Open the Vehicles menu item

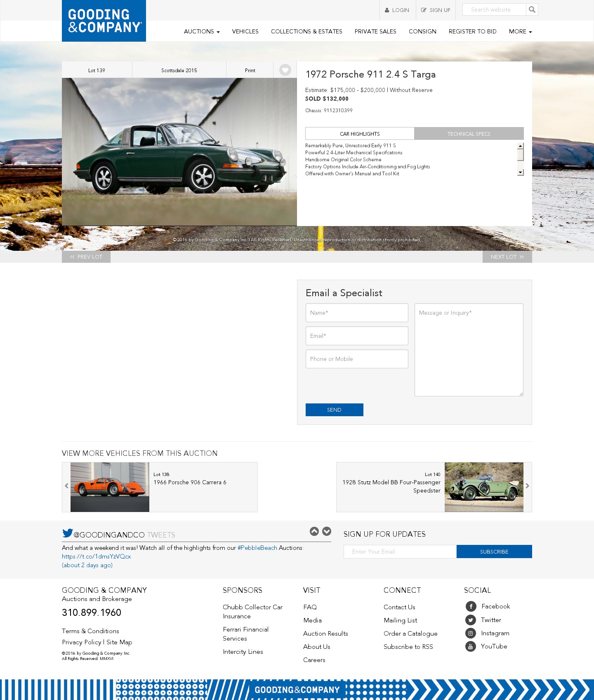[245, 31]
